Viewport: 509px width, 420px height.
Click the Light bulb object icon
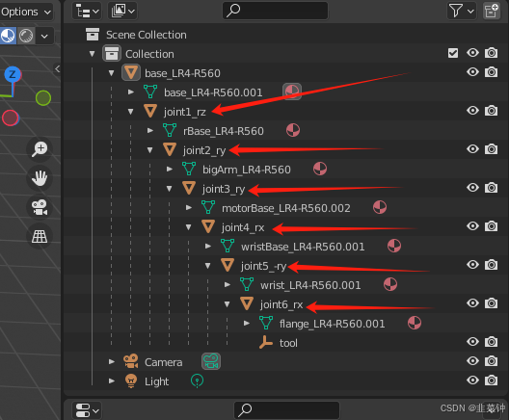tap(131, 381)
